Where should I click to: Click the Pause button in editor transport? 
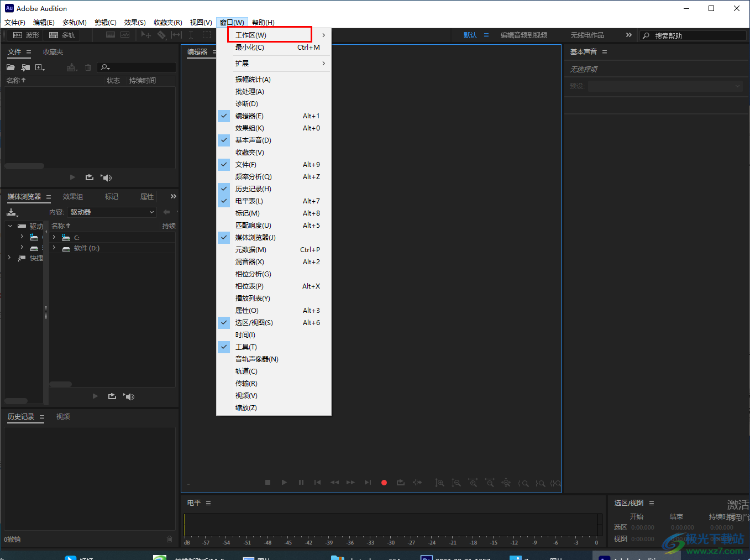[301, 482]
